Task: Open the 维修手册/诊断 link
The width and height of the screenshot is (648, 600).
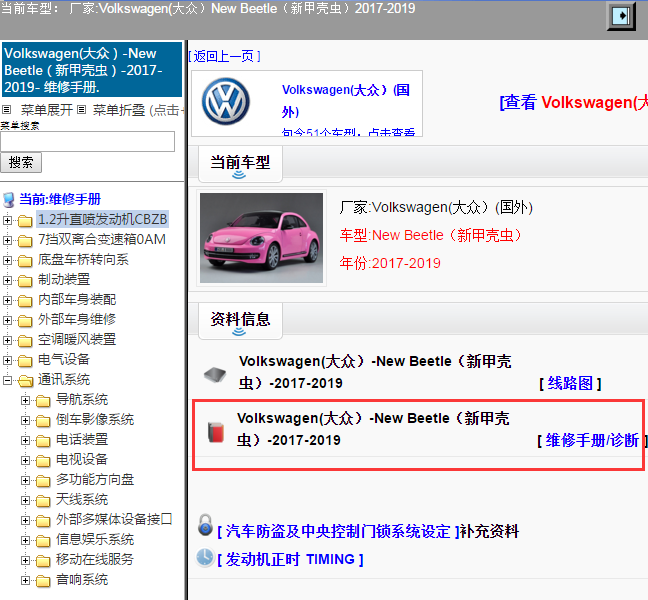Action: coord(591,440)
